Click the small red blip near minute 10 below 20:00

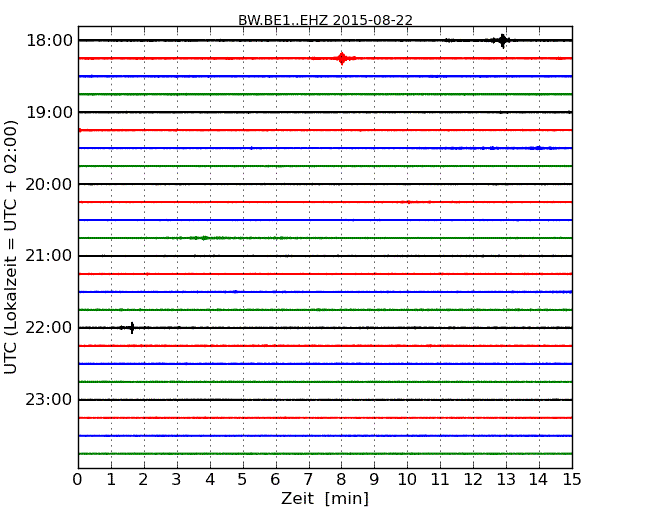408,202
